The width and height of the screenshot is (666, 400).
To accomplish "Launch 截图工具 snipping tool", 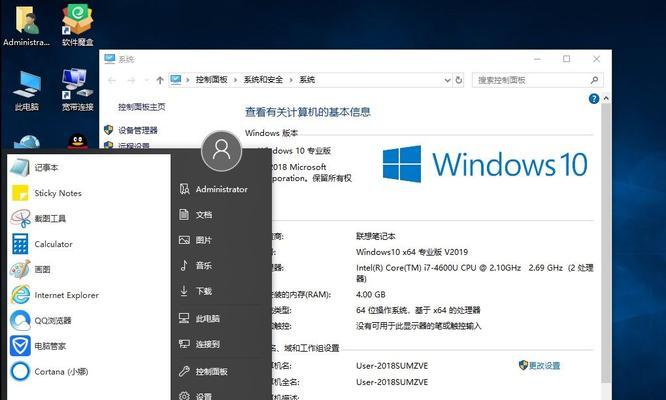I will [x=88, y=218].
